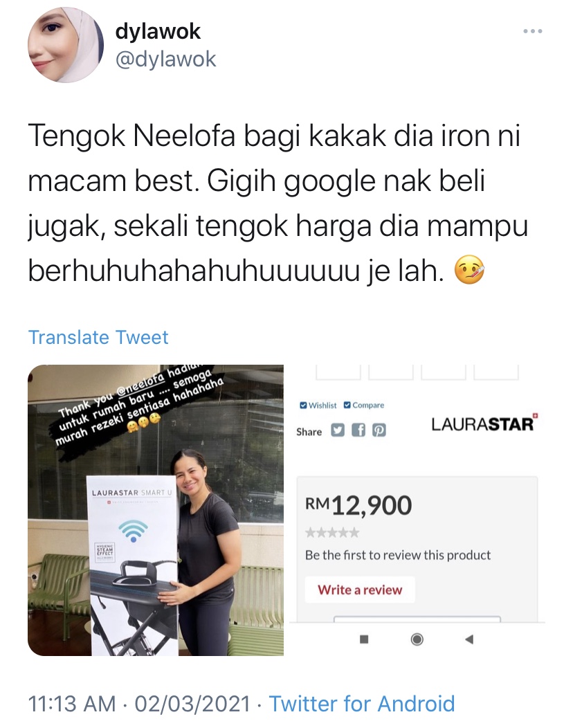Image resolution: width=573 pixels, height=728 pixels.
Task: Click the five-star rating row
Action: tap(332, 533)
